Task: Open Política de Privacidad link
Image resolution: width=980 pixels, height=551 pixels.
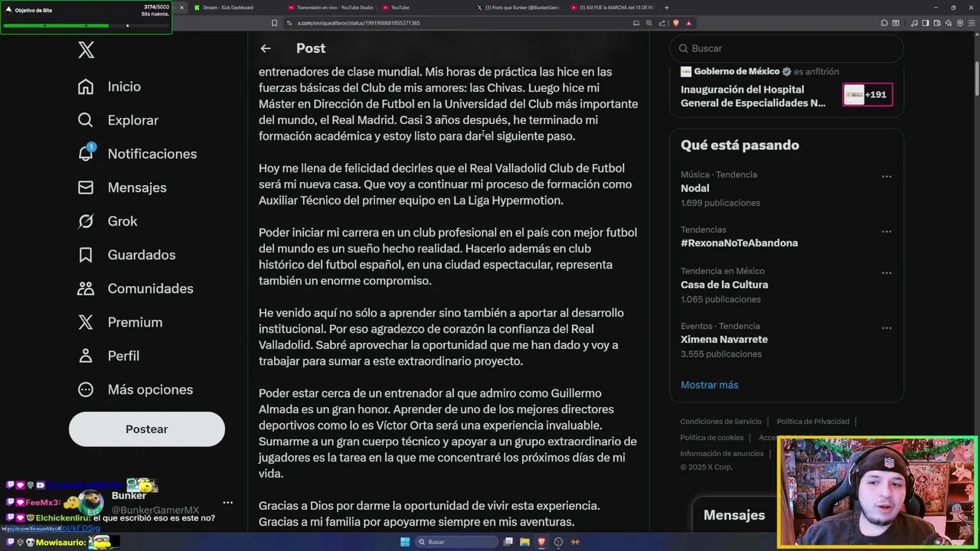Action: pos(813,422)
